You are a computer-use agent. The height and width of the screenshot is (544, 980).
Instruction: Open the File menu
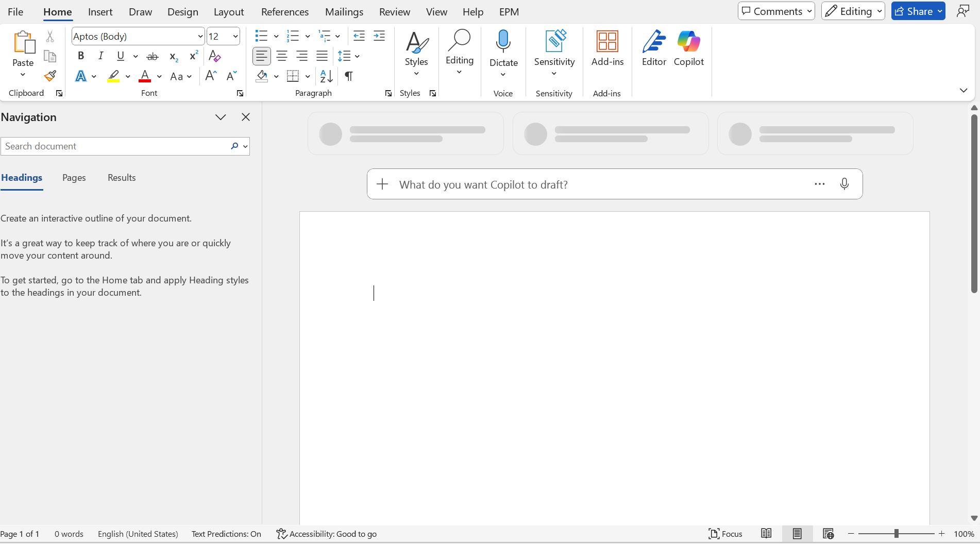[x=15, y=12]
